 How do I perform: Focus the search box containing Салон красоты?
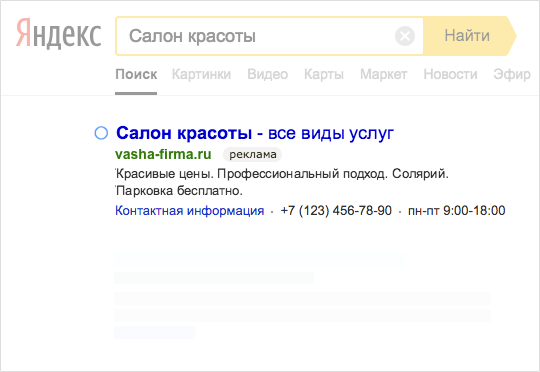(269, 36)
